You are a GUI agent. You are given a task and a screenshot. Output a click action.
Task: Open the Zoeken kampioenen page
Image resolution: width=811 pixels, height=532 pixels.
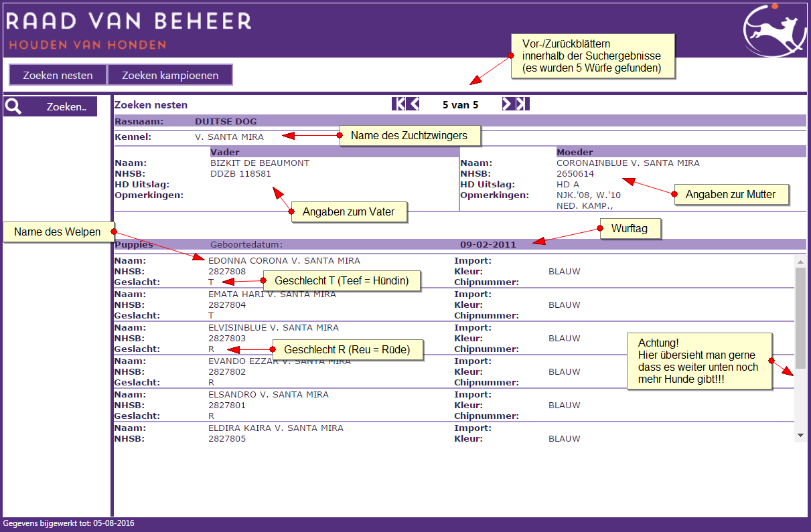point(170,75)
